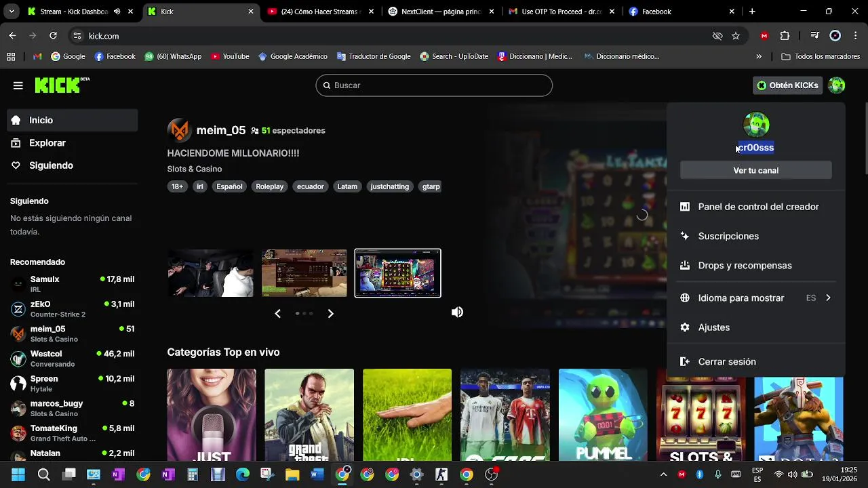
Task: Expand Idioma para mostrar submenu
Action: 756,298
